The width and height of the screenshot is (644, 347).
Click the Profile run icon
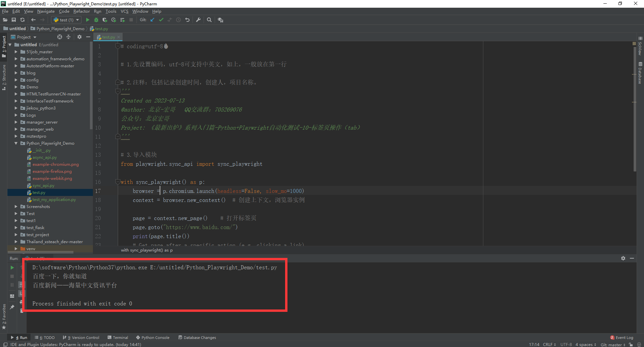[x=114, y=20]
